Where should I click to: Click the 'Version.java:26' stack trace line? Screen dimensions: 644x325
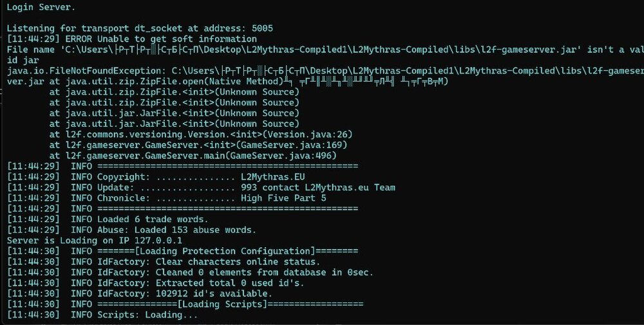(x=200, y=134)
